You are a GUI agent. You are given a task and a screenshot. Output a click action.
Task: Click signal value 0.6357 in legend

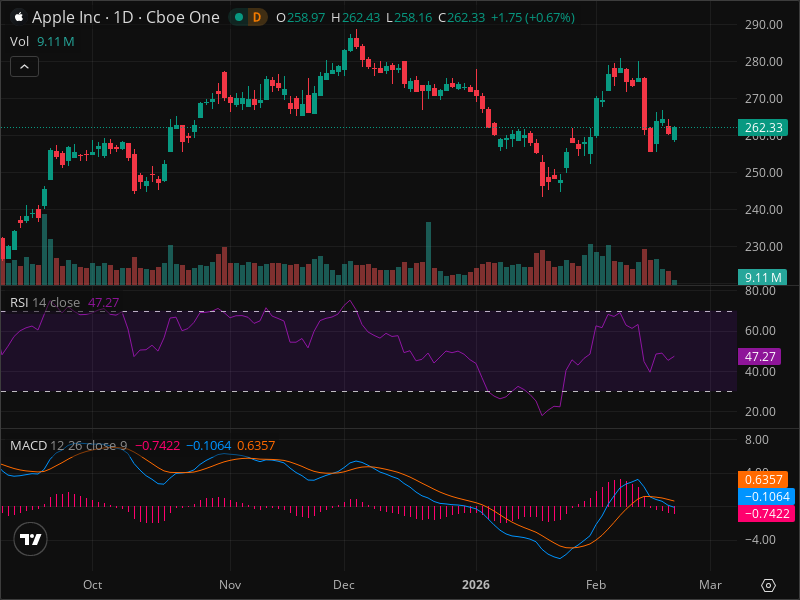click(x=256, y=445)
